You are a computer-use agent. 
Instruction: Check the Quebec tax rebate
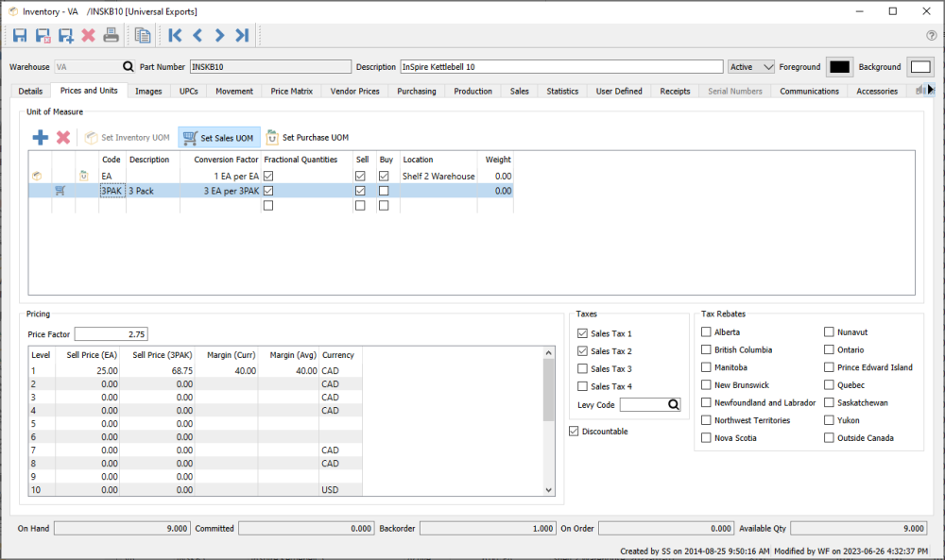tap(830, 384)
